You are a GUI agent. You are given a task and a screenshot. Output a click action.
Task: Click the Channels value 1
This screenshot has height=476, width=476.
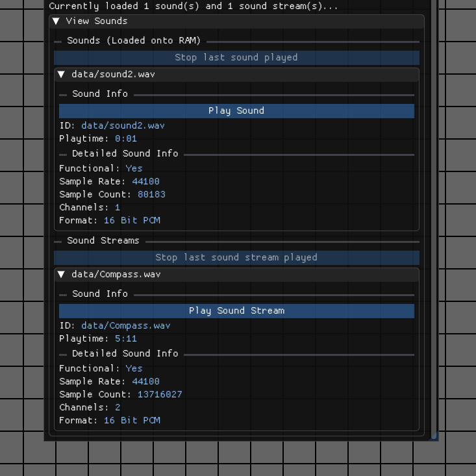pos(118,207)
